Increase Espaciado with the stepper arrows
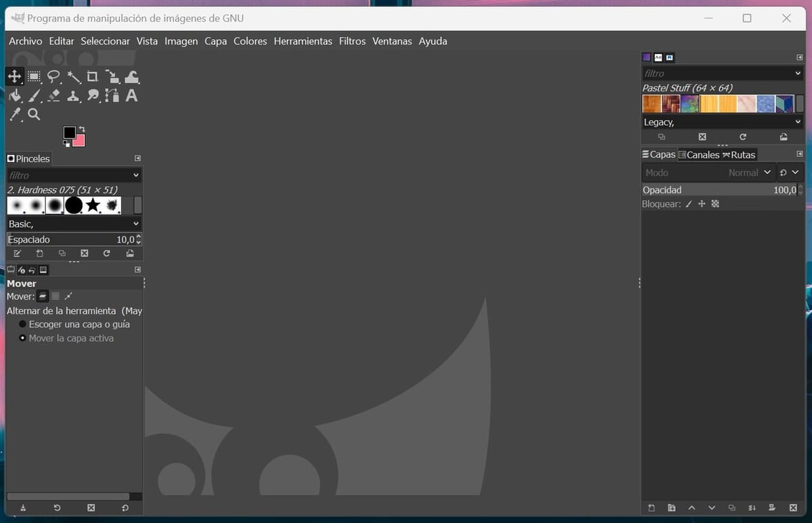 coord(139,237)
